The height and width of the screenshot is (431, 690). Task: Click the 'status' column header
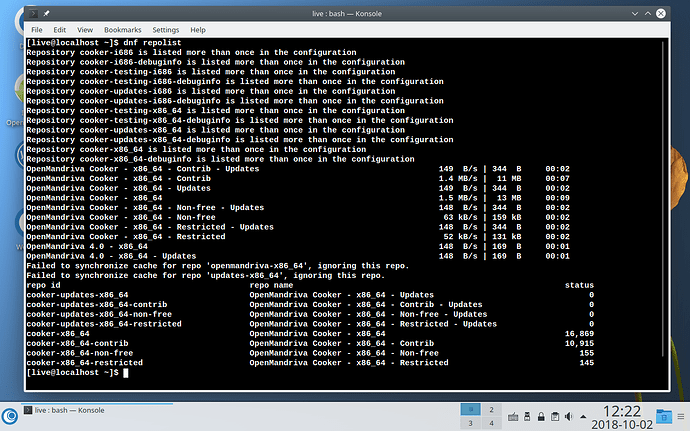(579, 285)
